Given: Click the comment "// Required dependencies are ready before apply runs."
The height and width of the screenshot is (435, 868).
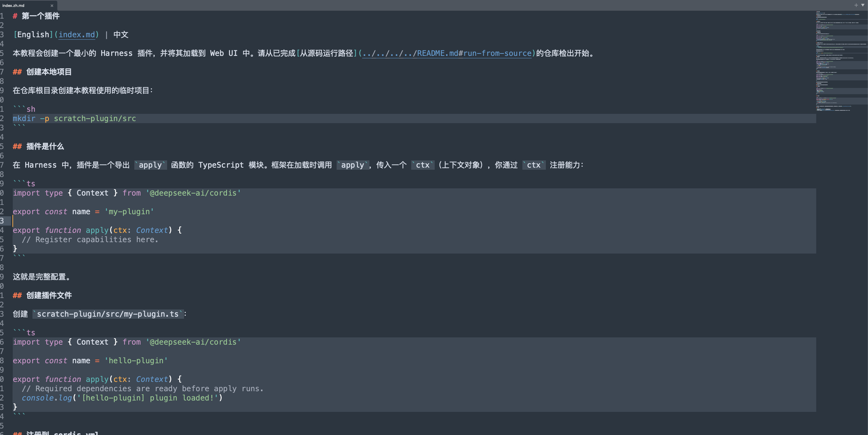Looking at the screenshot, I should [143, 388].
